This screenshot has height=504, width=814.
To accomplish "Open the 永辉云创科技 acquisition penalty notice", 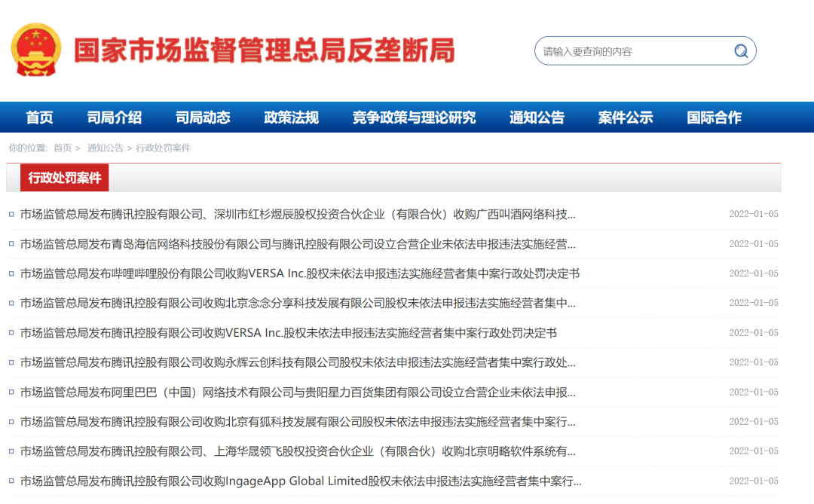I will (298, 362).
